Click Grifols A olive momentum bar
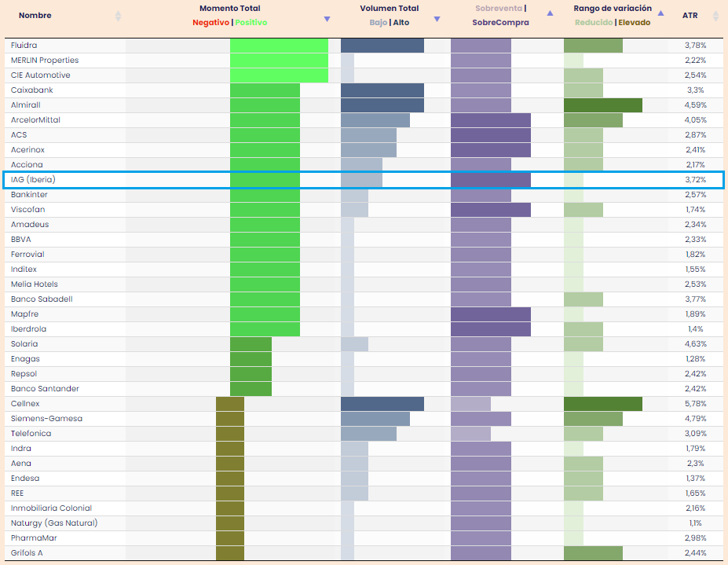This screenshot has width=728, height=565. 230,553
